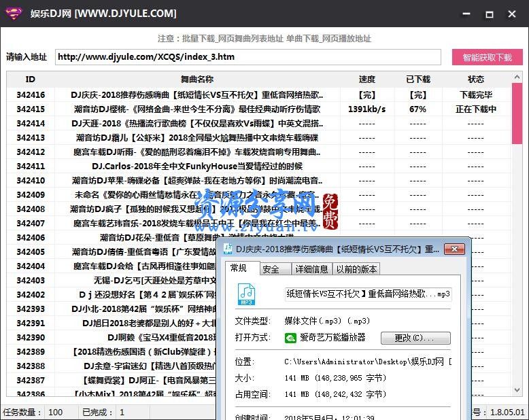The height and width of the screenshot is (420, 529).
Task: Close the file properties dialog
Action: pos(454,249)
